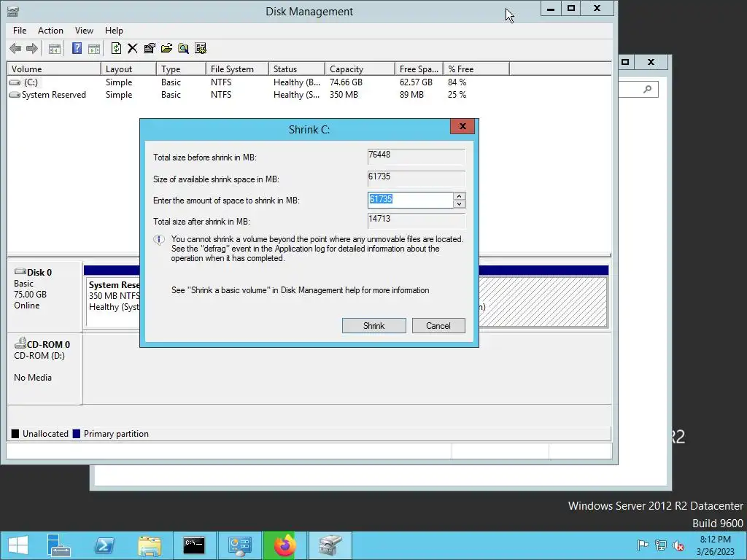Toggle the Show/Hide Console Tree icon
This screenshot has width=747, height=560.
(x=55, y=48)
